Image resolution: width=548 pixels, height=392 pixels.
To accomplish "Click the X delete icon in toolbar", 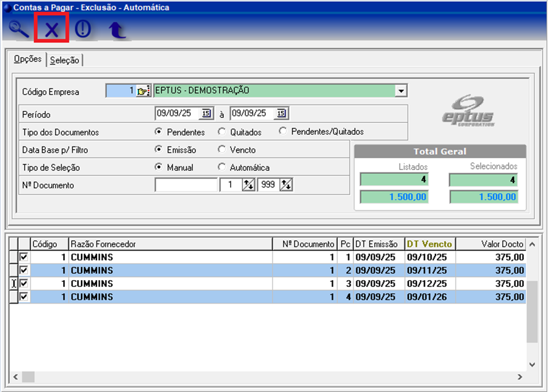I will [x=51, y=30].
